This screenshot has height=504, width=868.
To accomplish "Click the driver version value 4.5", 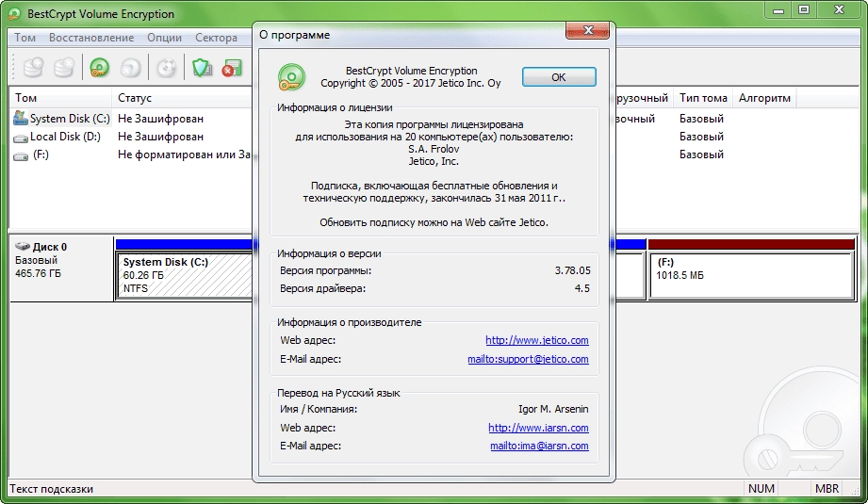I will 581,288.
